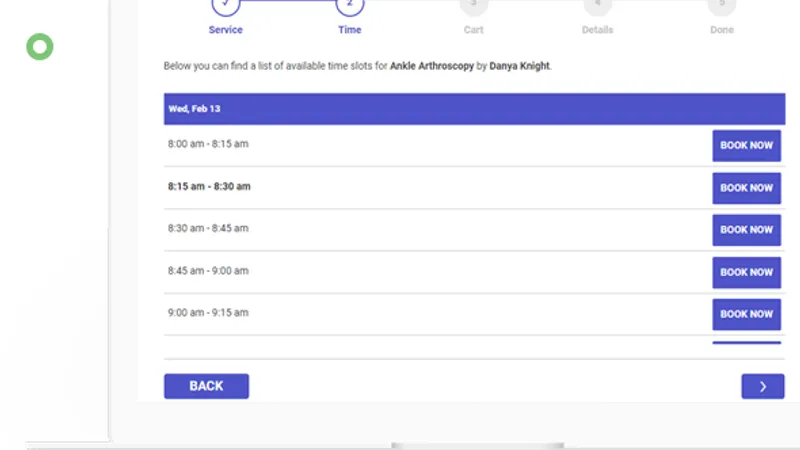This screenshot has width=800, height=450.
Task: Select the Time step circle number 2
Action: point(349,4)
